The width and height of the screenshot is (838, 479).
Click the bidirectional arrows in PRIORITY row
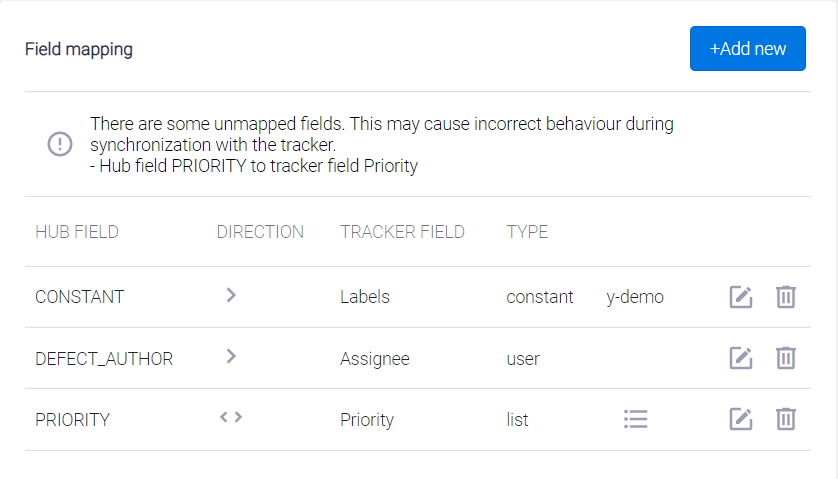[x=231, y=418]
